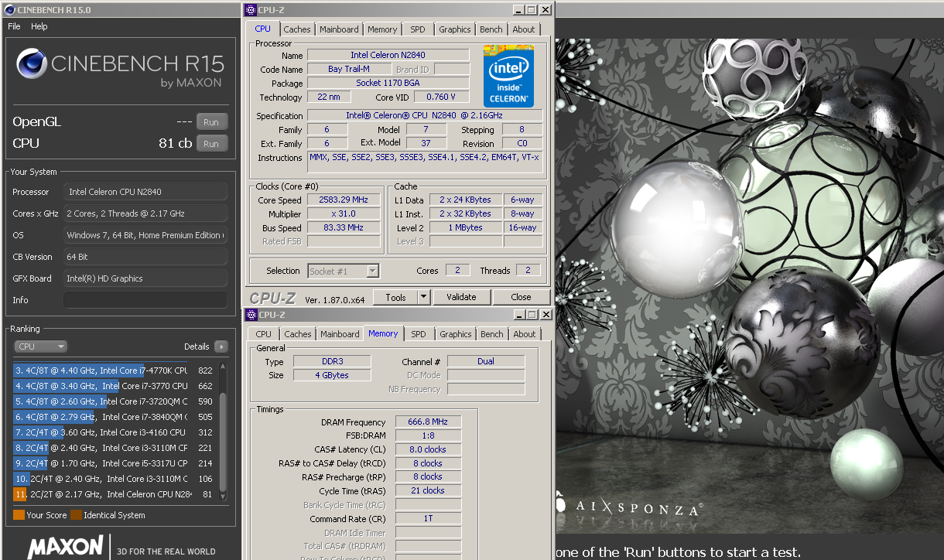Switch to Graphics tab in top CPU-Z
The image size is (944, 560).
(x=454, y=29)
